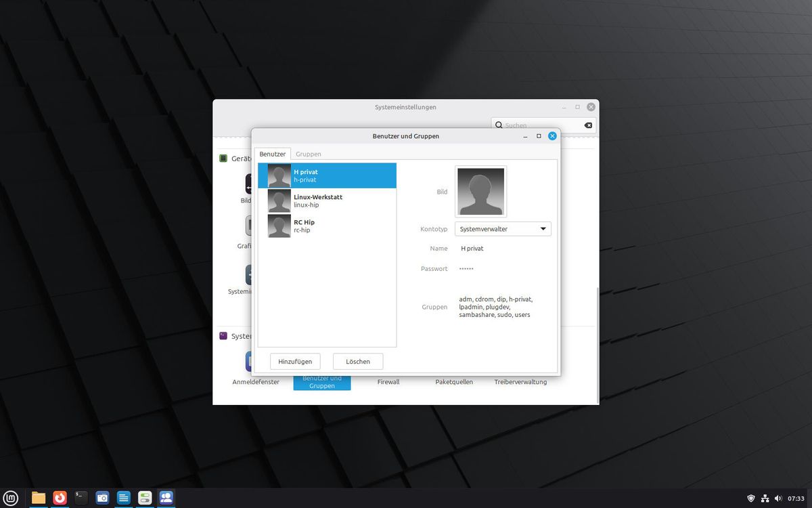Open the Linux Mint start menu
This screenshot has width=812, height=508.
click(10, 498)
